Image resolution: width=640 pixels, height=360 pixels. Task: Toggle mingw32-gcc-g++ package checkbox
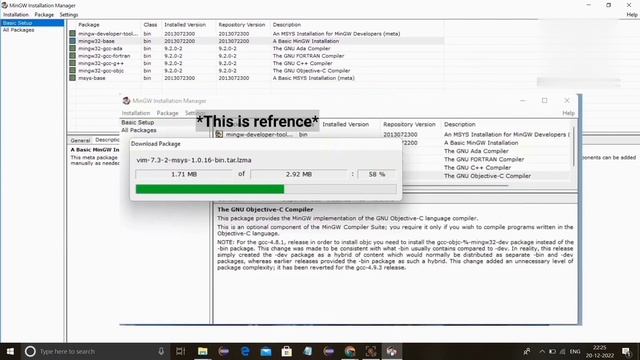[72, 63]
